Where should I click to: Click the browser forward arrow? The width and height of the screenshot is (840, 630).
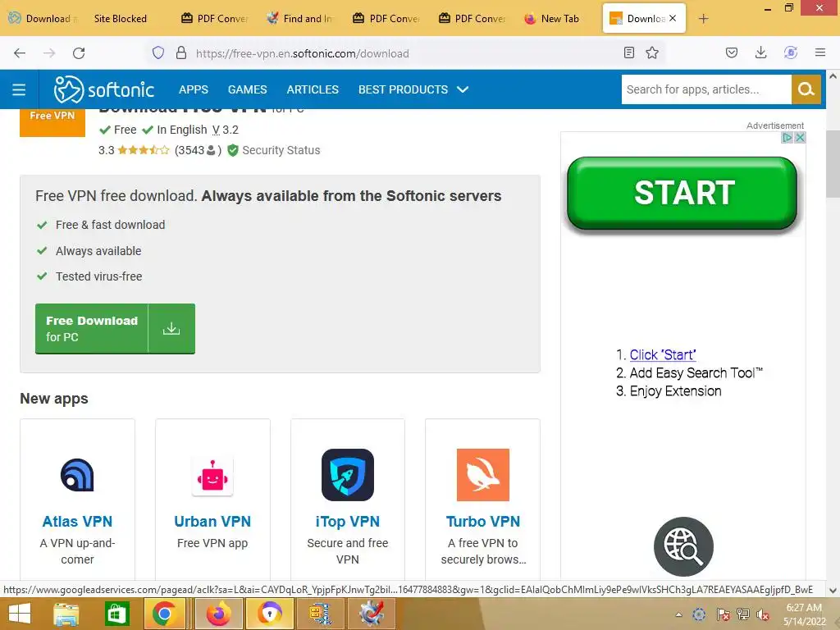click(49, 53)
